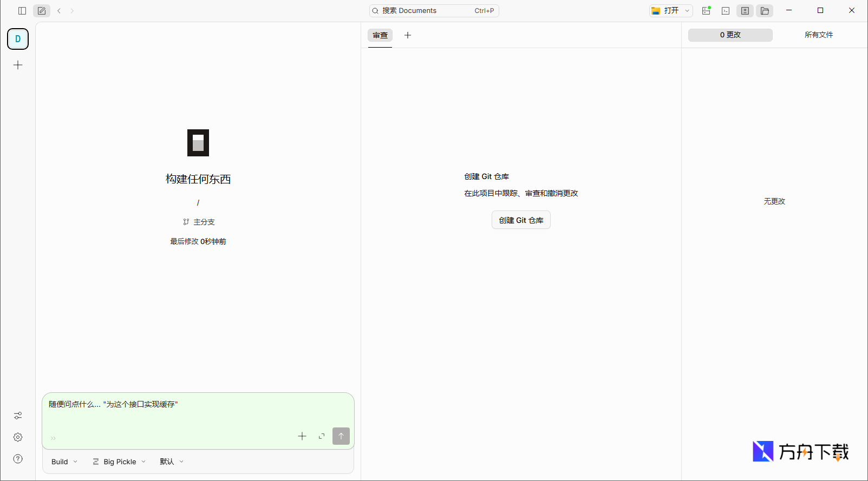
Task: Click the 创建 Git 仓库 button
Action: tap(521, 220)
